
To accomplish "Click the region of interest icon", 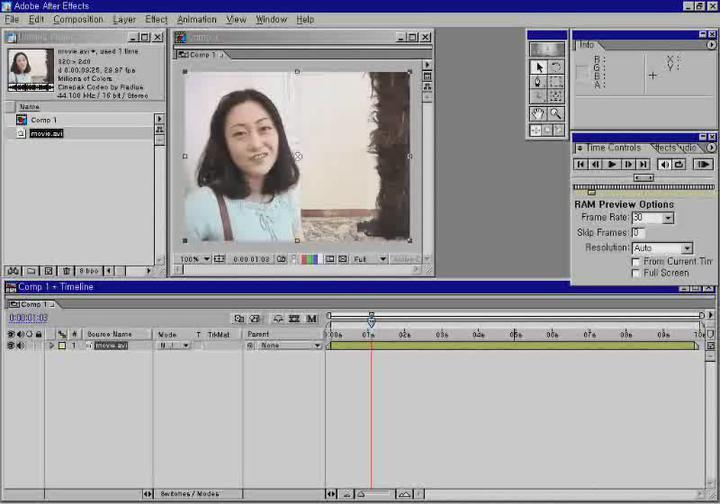I will point(330,259).
